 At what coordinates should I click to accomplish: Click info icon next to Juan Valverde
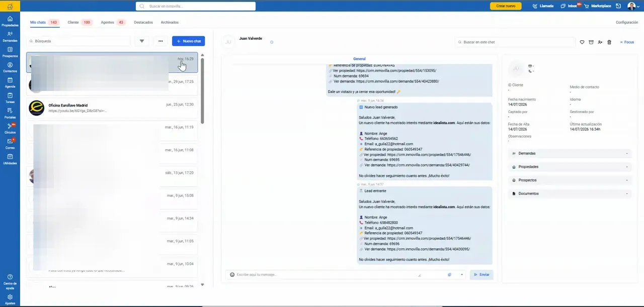[x=272, y=42]
